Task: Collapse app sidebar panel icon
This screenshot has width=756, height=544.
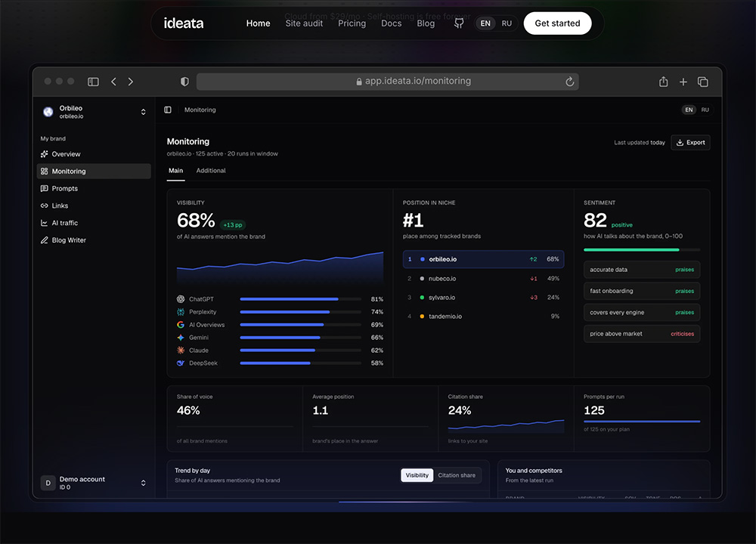Action: [168, 110]
